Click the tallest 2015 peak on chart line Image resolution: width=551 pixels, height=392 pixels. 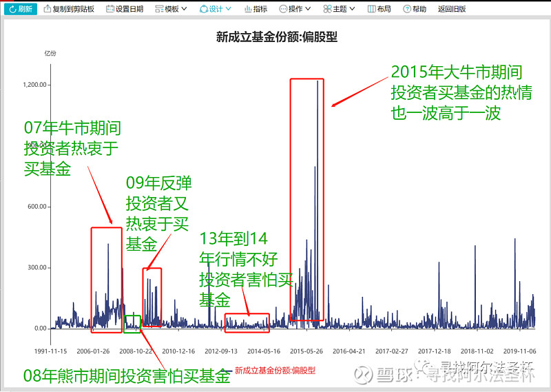point(318,81)
